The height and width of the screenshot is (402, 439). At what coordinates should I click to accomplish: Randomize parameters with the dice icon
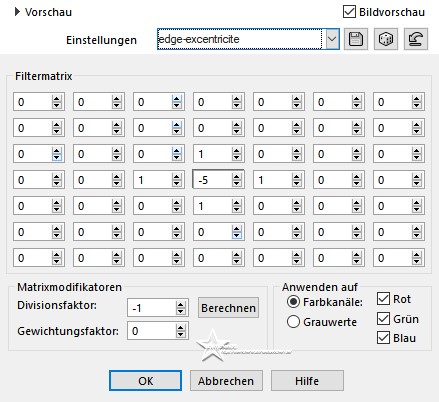coord(386,39)
